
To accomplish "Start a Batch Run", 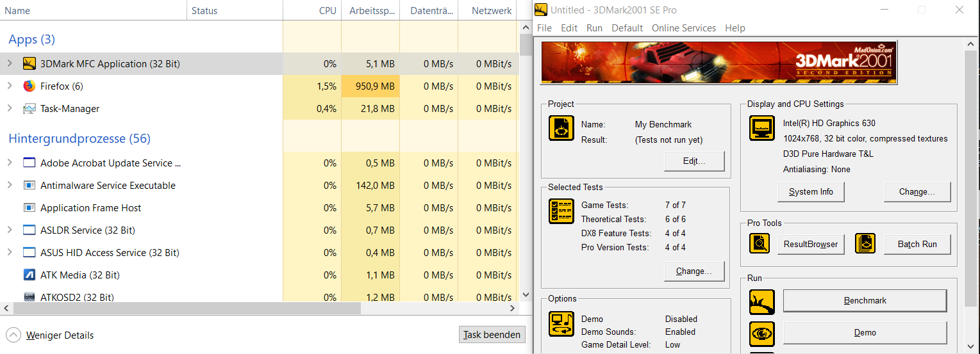I will pyautogui.click(x=917, y=245).
